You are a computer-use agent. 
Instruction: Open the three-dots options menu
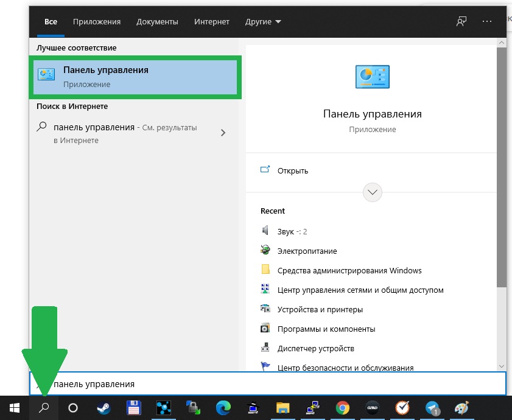point(487,21)
